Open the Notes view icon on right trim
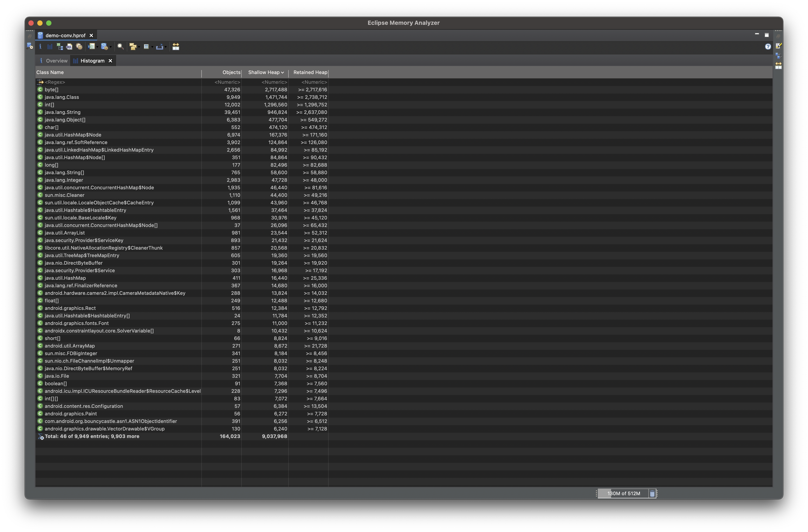This screenshot has height=532, width=808. tap(779, 46)
